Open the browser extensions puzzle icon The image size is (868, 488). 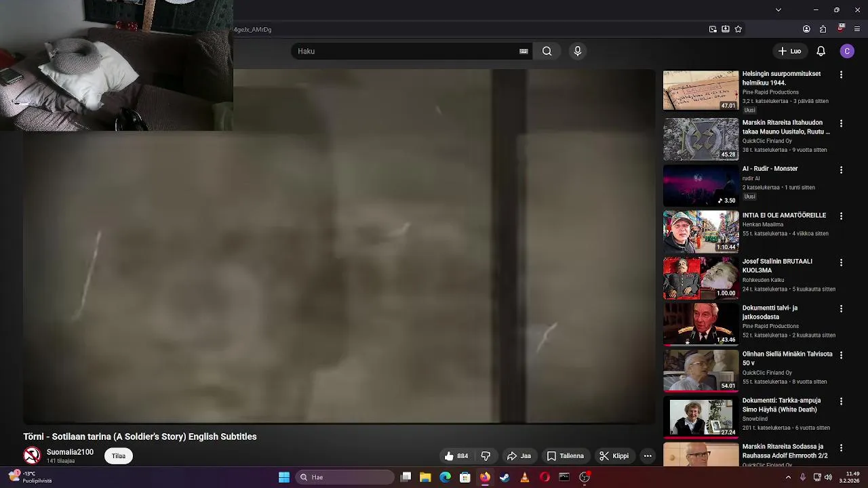pyautogui.click(x=823, y=29)
